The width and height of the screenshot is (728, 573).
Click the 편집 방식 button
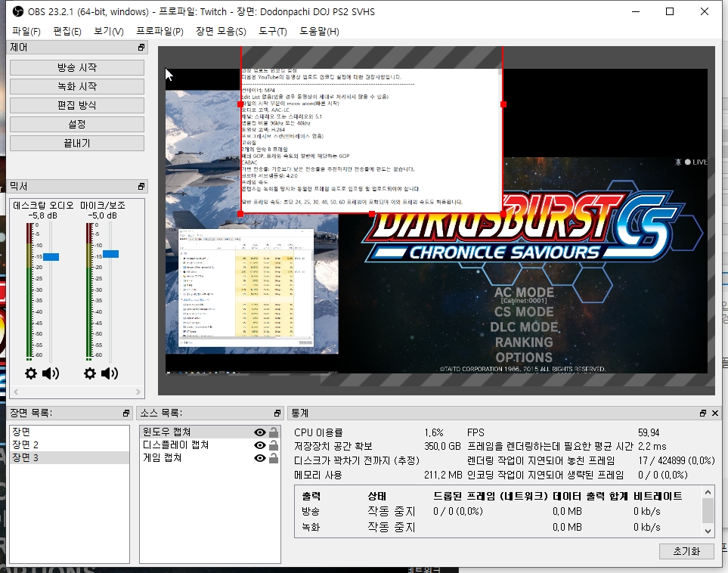[77, 105]
